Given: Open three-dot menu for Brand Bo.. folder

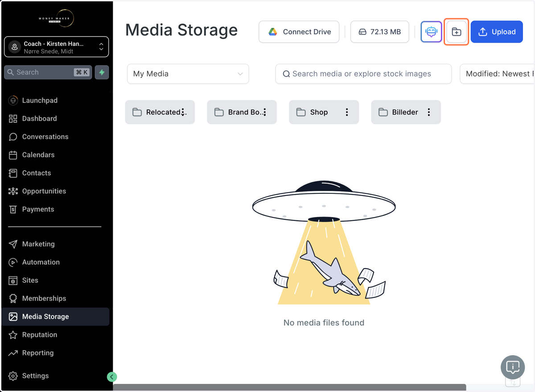Looking at the screenshot, I should (265, 112).
